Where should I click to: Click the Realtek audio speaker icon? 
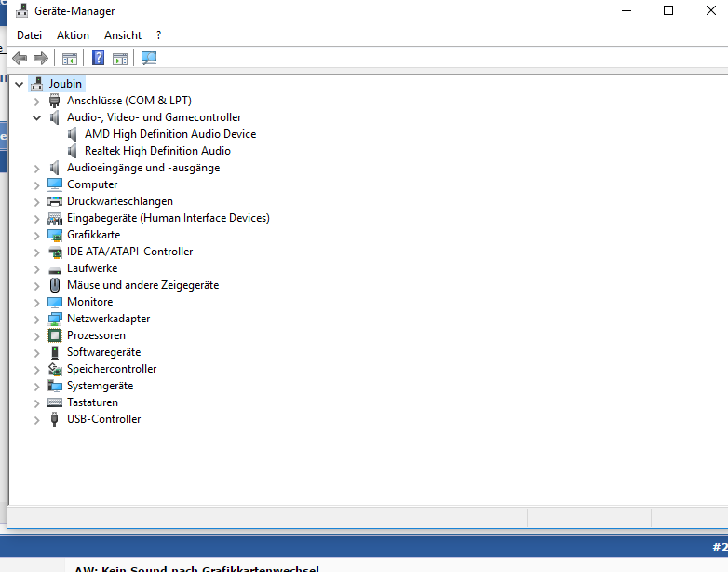coord(72,151)
